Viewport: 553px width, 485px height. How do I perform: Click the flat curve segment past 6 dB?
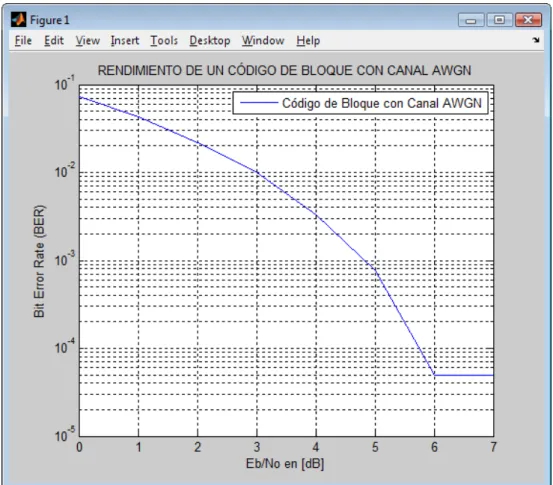point(464,375)
